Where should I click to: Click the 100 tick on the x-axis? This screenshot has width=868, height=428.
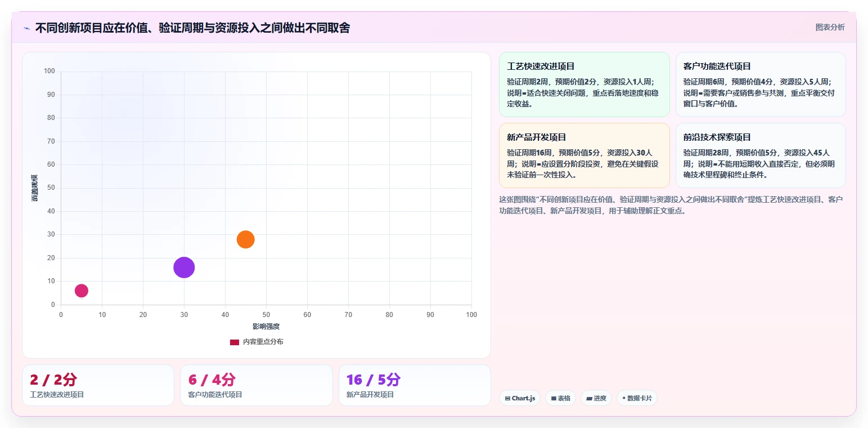click(x=471, y=315)
